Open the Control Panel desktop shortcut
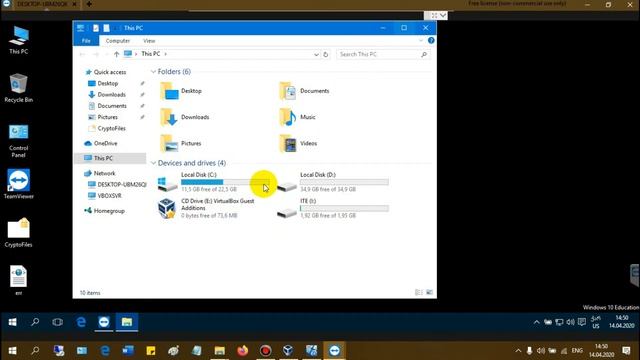 click(x=18, y=141)
